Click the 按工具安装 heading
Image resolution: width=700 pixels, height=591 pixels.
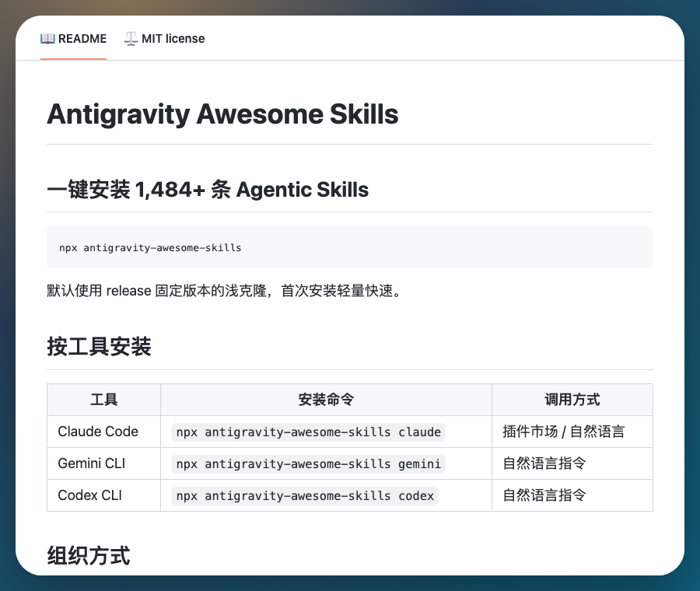[x=99, y=346]
